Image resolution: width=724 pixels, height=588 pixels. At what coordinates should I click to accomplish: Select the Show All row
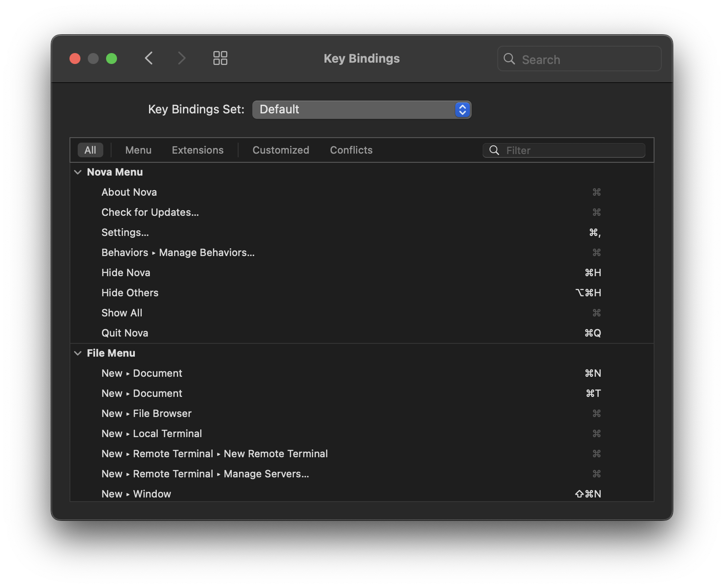(x=362, y=313)
